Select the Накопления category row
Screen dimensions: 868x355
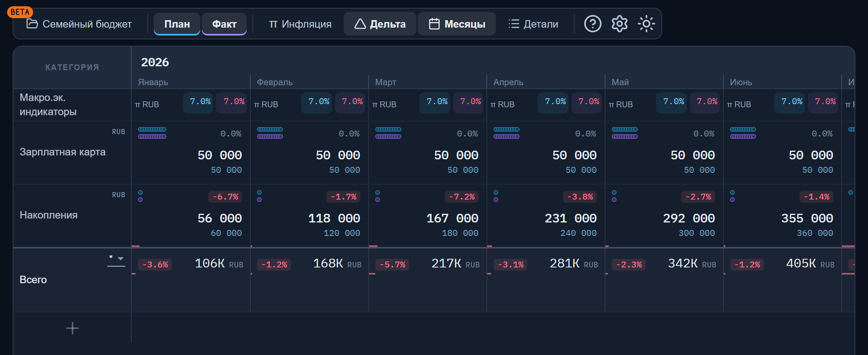coord(48,215)
